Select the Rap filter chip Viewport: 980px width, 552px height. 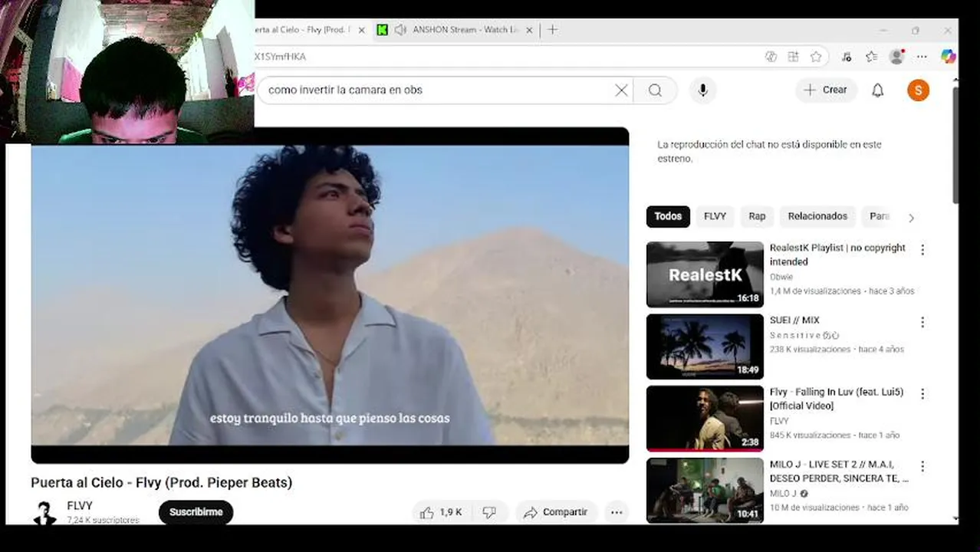[x=757, y=216]
